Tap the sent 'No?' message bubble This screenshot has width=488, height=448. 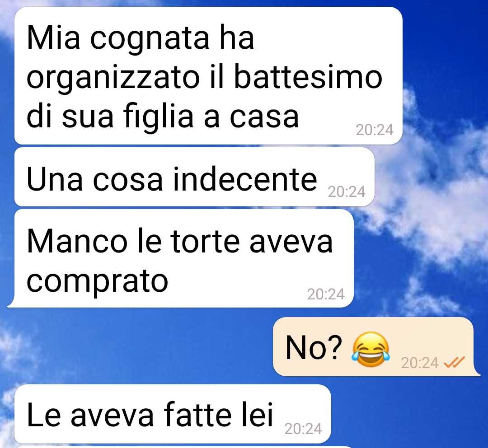[x=376, y=347]
